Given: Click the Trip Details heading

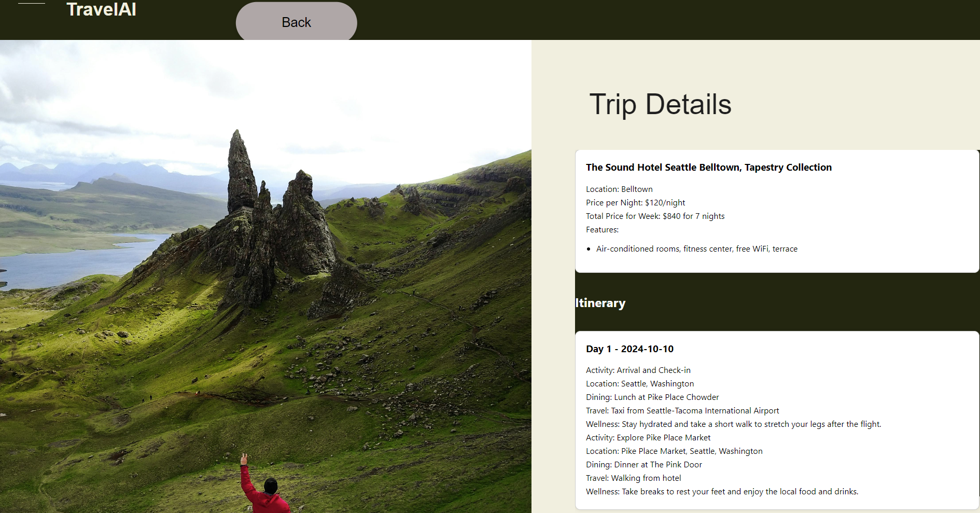Looking at the screenshot, I should pos(660,104).
